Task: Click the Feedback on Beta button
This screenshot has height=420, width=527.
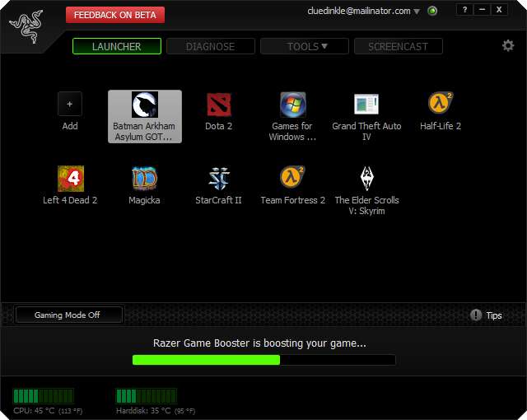Action: click(x=115, y=15)
